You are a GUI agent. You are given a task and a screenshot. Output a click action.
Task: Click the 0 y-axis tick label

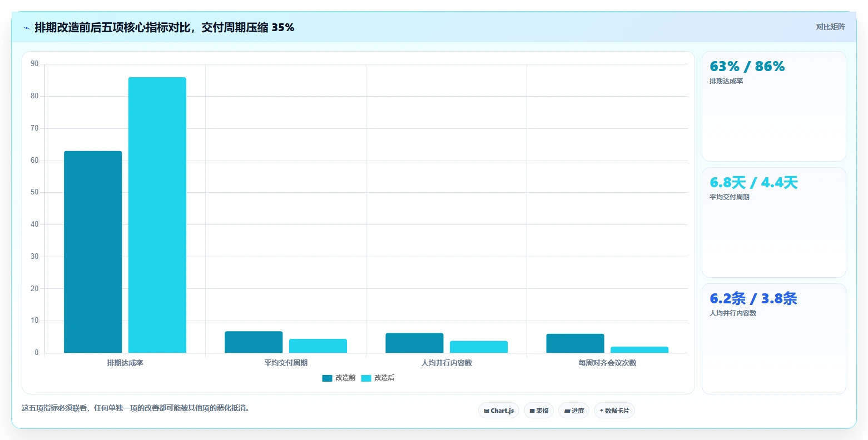37,353
